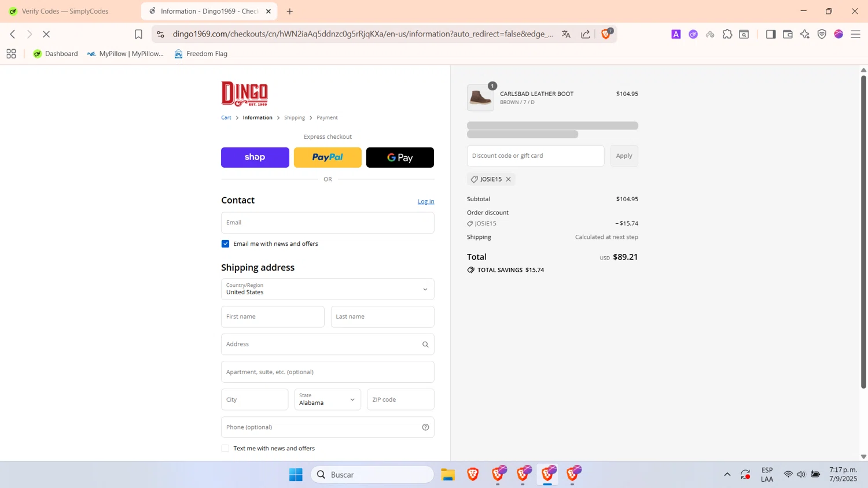This screenshot has width=868, height=488.
Task: Click the Log in link
Action: tap(426, 201)
